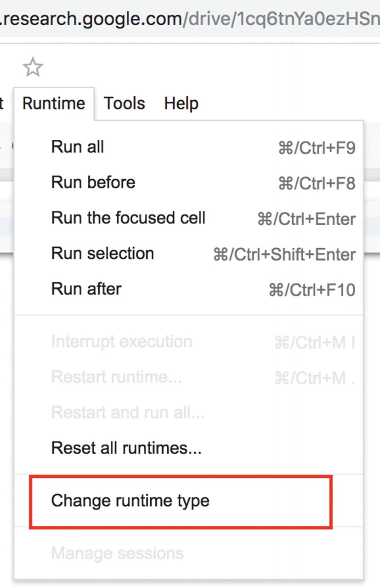Image resolution: width=380 pixels, height=588 pixels.
Task: Click the star bookmark icon
Action: (33, 68)
